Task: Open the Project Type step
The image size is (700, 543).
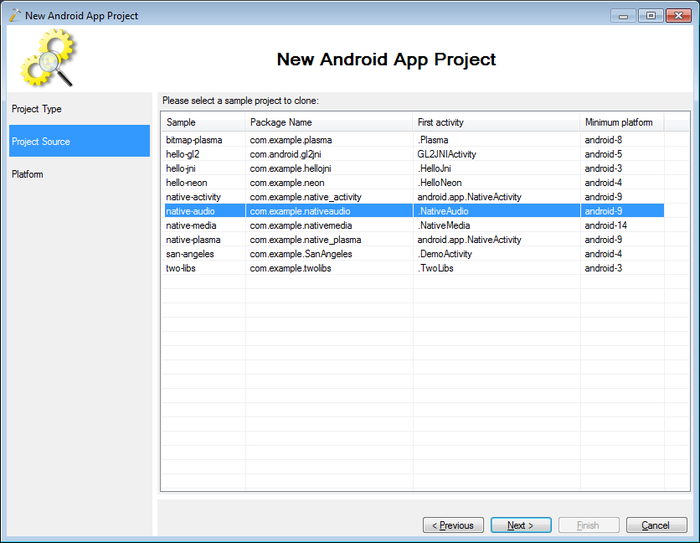Action: [79, 109]
